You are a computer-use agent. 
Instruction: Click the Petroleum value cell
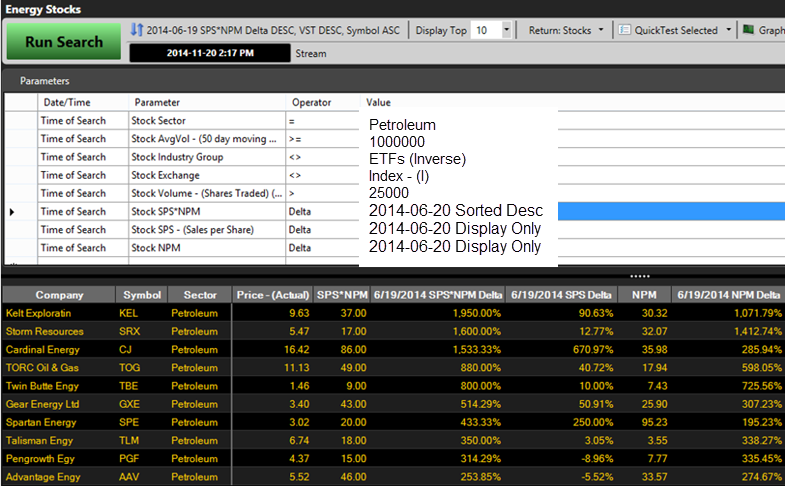402,125
